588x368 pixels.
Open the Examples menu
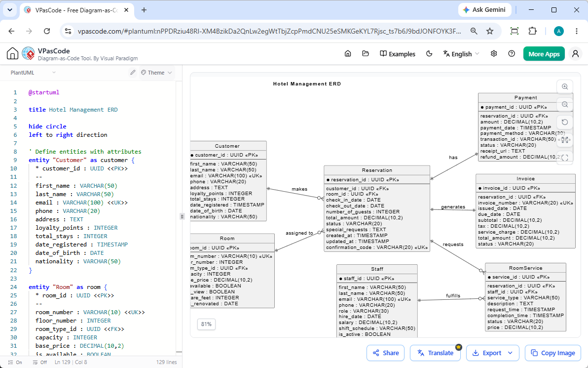tap(398, 54)
